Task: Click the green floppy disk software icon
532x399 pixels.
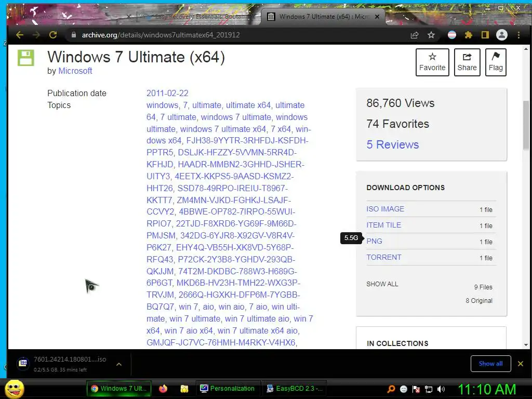Action: 26,58
